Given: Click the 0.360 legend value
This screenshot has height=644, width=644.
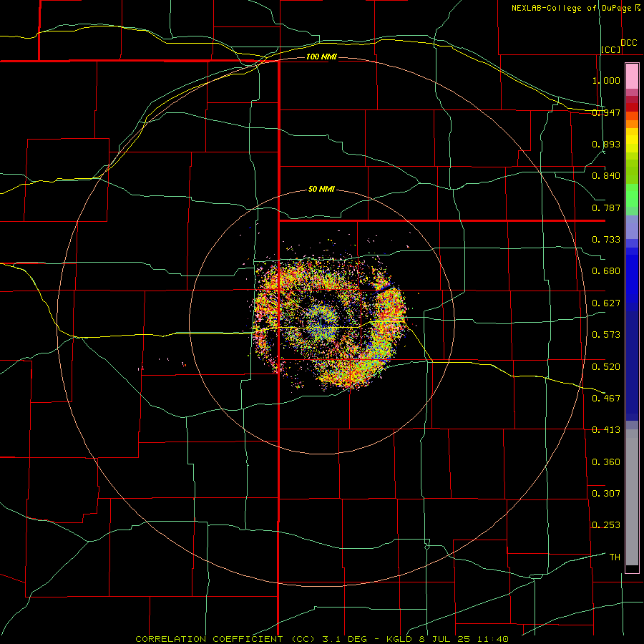Looking at the screenshot, I should pos(606,462).
